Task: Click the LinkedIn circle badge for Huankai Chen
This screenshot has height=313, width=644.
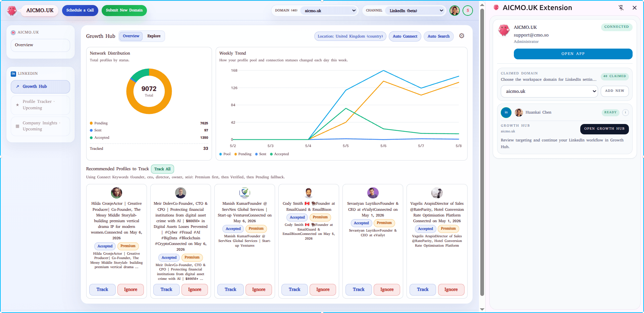Action: coord(506,112)
